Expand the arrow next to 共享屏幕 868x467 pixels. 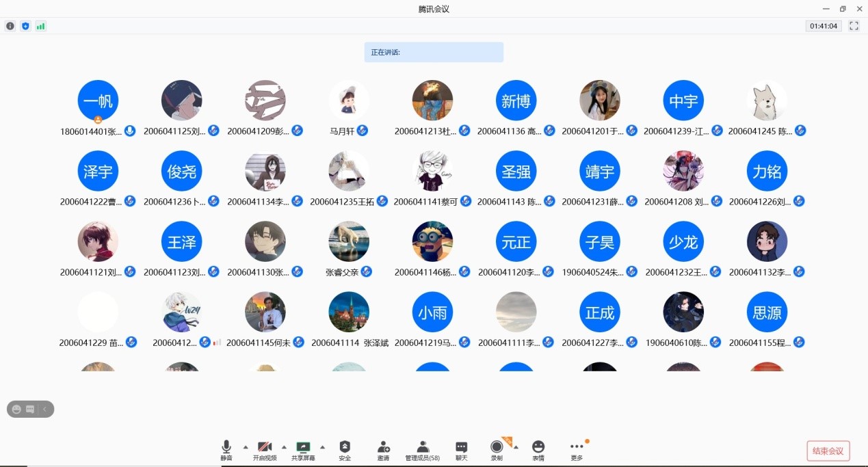[x=322, y=447]
